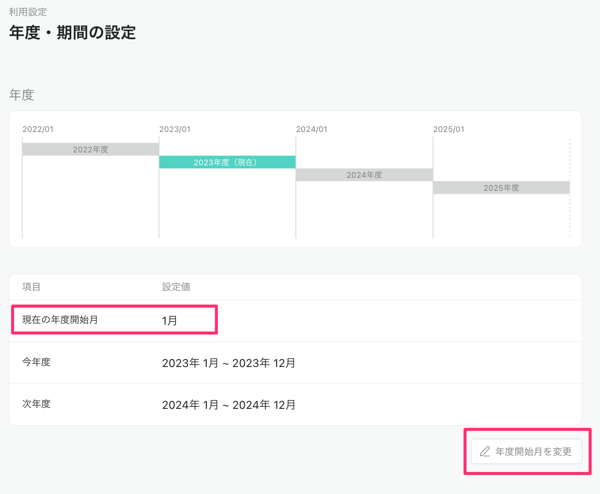Select the 2023年度（現在） green timeline bar
Screen dimensions: 600x494
coord(227,162)
